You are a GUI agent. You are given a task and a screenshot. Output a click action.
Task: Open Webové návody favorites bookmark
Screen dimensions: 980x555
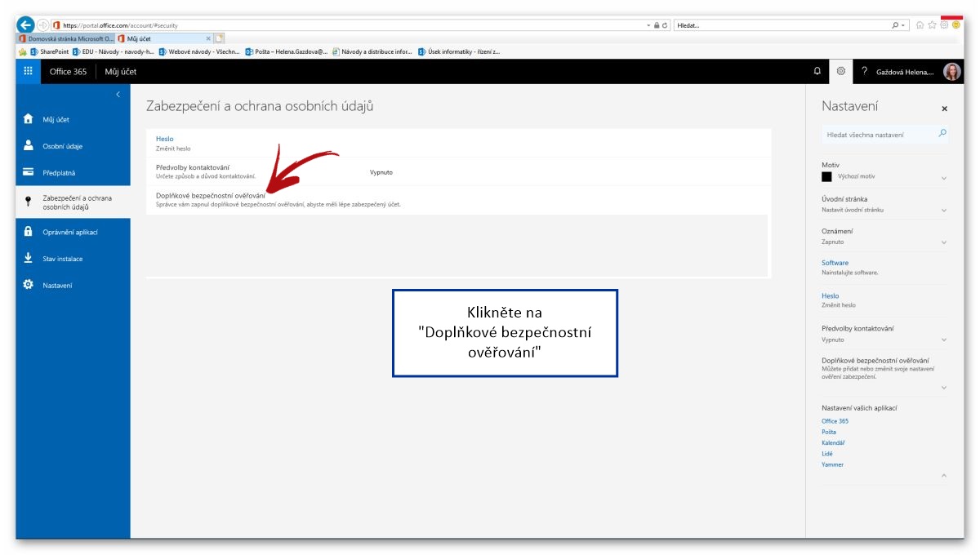click(199, 51)
